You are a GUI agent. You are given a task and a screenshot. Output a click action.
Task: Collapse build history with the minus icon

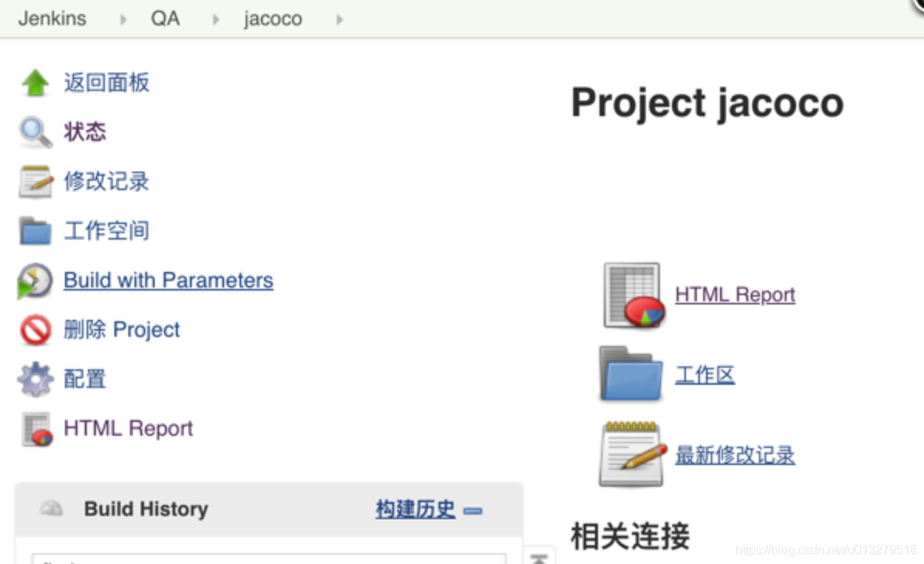473,511
